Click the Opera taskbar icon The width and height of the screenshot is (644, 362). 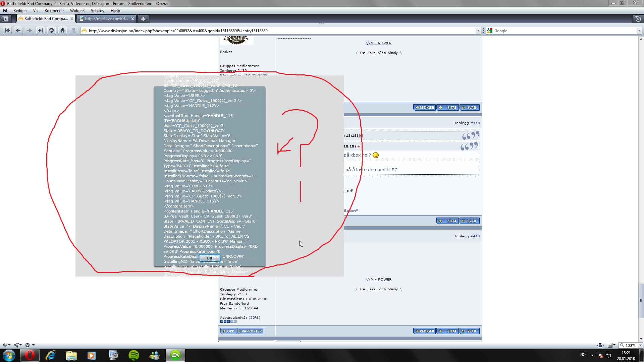(30, 355)
